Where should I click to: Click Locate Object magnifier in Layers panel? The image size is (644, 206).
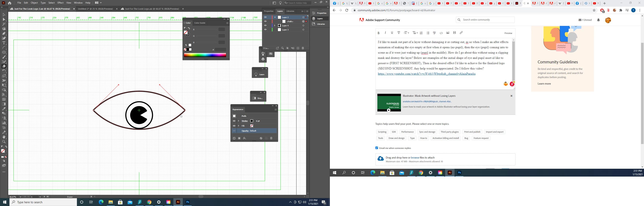coord(283,48)
